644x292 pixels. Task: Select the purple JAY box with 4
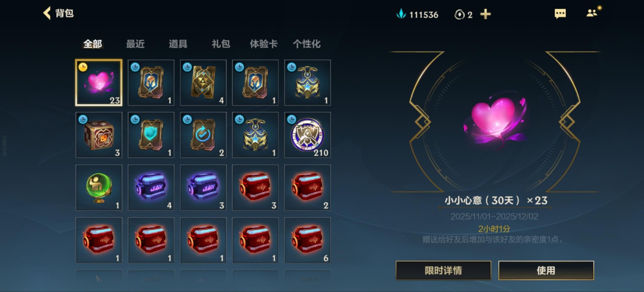click(x=151, y=188)
